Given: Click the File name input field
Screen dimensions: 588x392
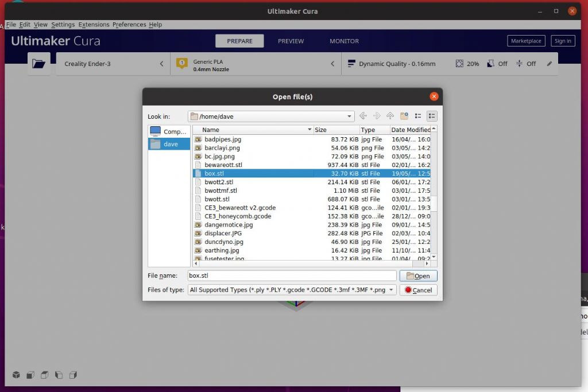Looking at the screenshot, I should click(292, 275).
